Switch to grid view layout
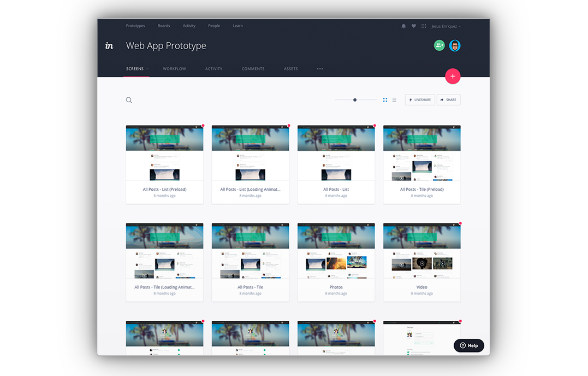Image resolution: width=588 pixels, height=376 pixels. [385, 100]
